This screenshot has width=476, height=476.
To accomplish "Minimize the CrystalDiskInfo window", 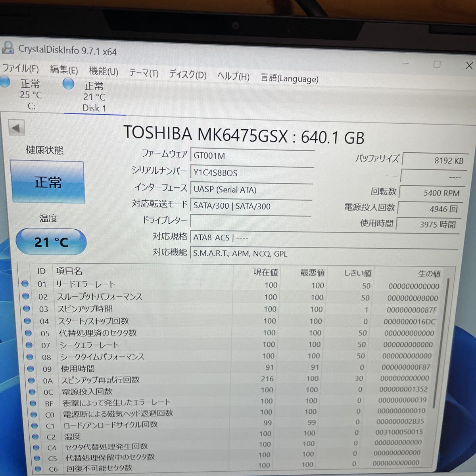I will tap(405, 63).
